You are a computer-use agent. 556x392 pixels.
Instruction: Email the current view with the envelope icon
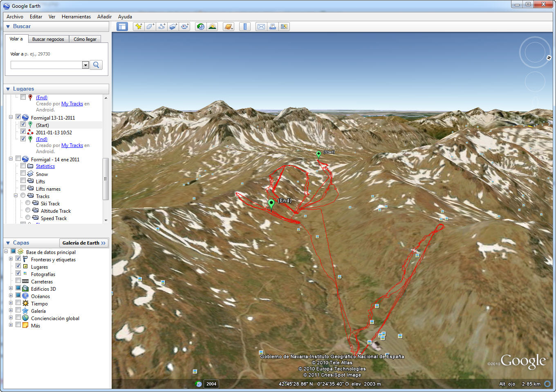tap(261, 27)
